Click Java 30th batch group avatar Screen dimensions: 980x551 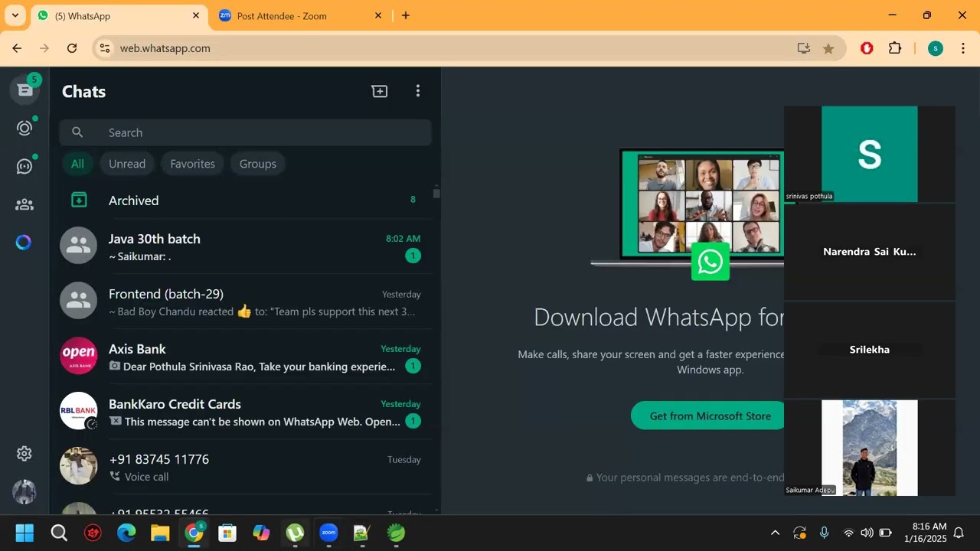pos(79,246)
